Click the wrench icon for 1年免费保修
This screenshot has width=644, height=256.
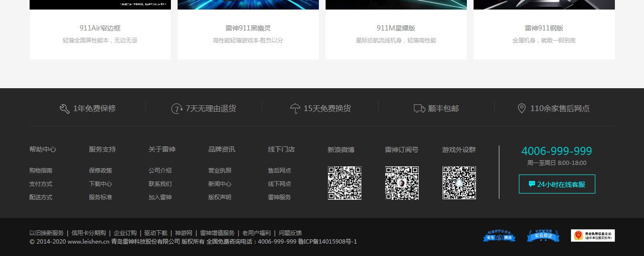tap(64, 109)
